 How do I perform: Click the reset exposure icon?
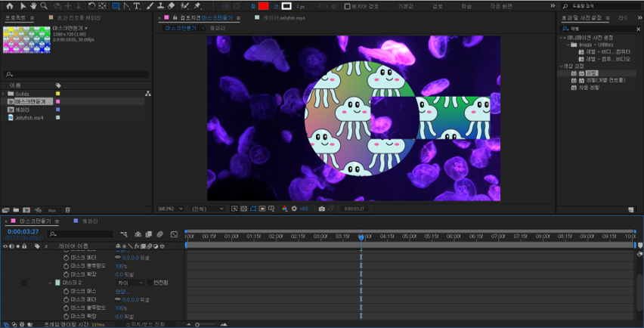tap(294, 209)
